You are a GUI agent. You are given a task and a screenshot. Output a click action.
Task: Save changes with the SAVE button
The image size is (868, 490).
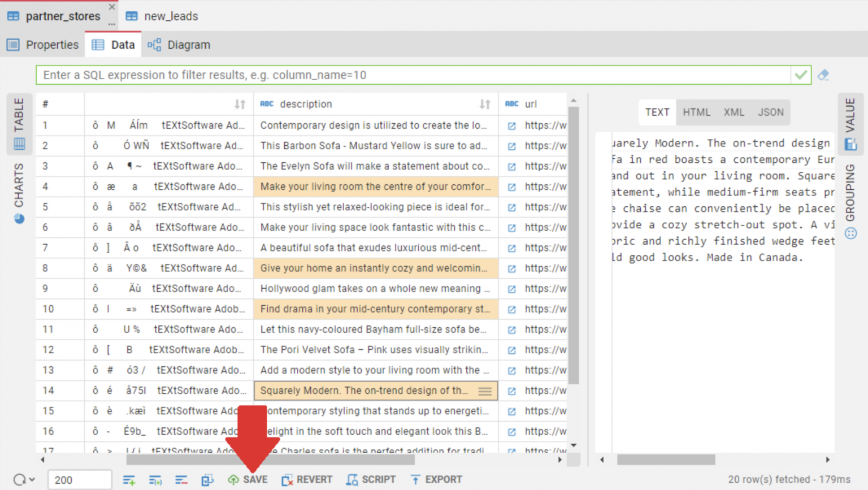(x=249, y=479)
